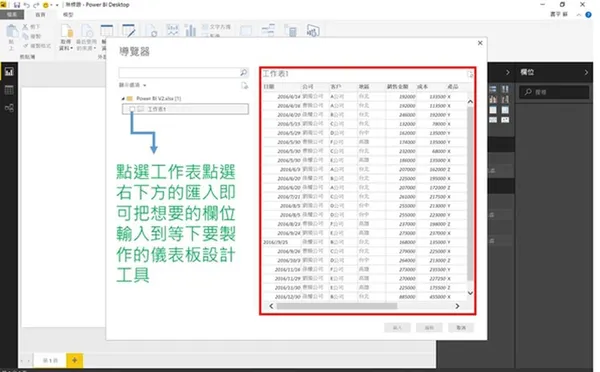Click the Fields pane search box
600x372 pixels.
pos(554,92)
